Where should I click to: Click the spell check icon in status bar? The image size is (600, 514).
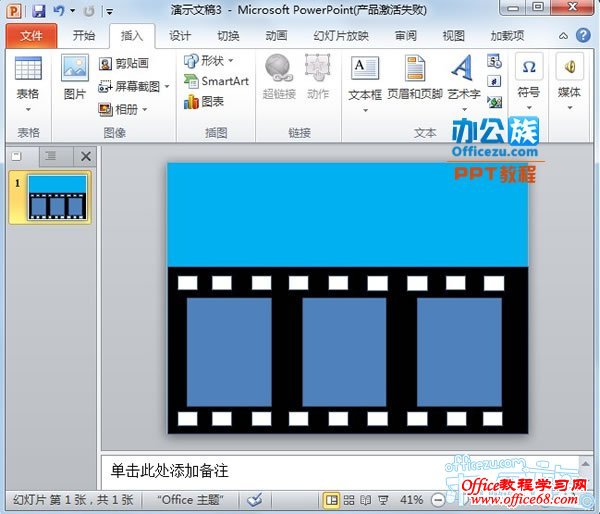tap(254, 499)
